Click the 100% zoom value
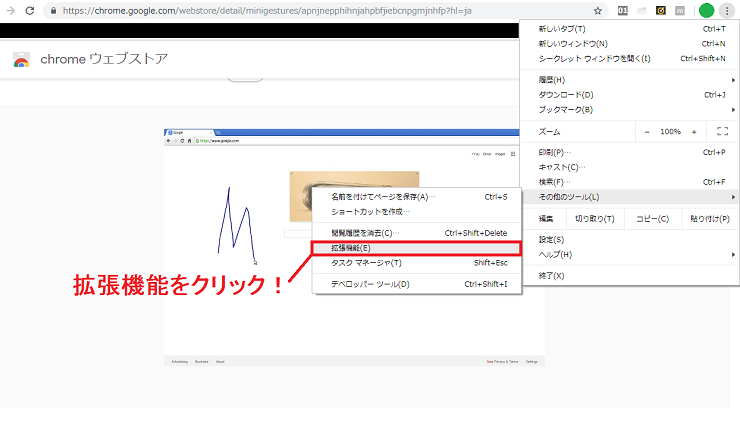 click(670, 132)
